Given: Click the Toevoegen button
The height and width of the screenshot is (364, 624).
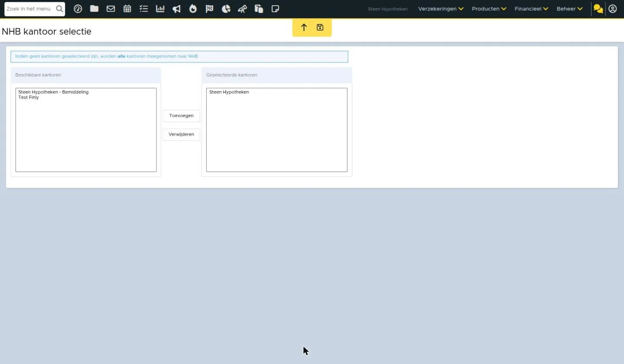Looking at the screenshot, I should pyautogui.click(x=181, y=116).
